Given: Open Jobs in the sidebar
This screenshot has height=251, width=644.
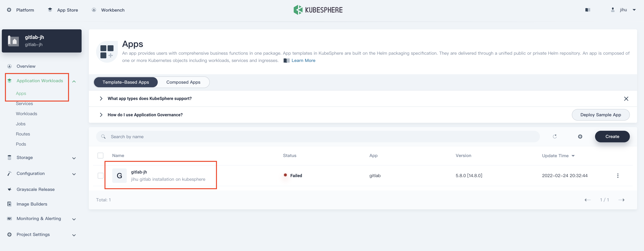Looking at the screenshot, I should coord(21,124).
